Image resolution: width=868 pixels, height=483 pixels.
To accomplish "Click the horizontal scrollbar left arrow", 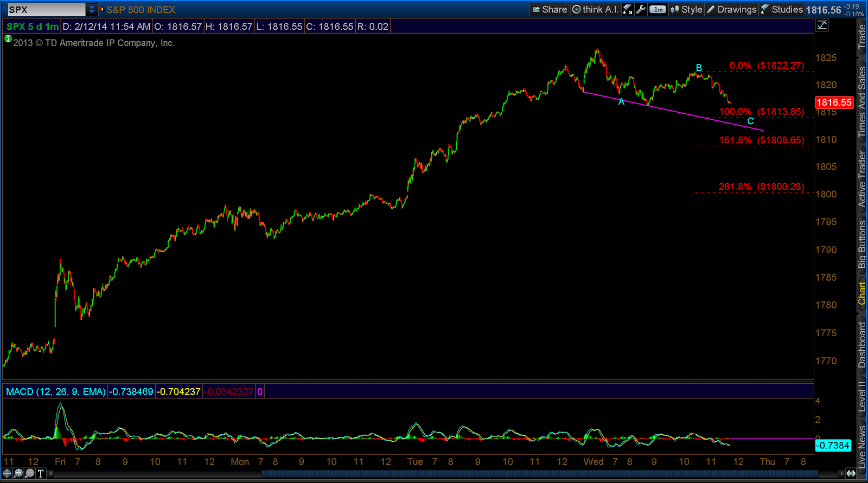I will pyautogui.click(x=51, y=473).
